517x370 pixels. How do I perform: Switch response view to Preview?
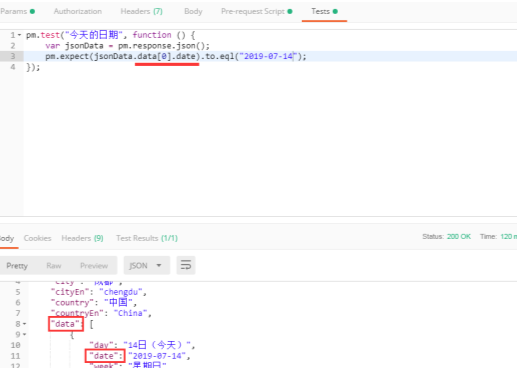click(94, 266)
